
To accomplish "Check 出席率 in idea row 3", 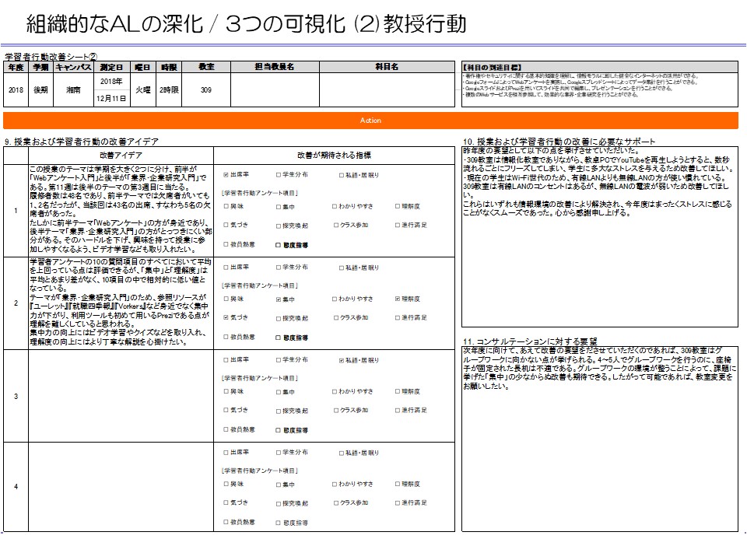I will tap(226, 359).
